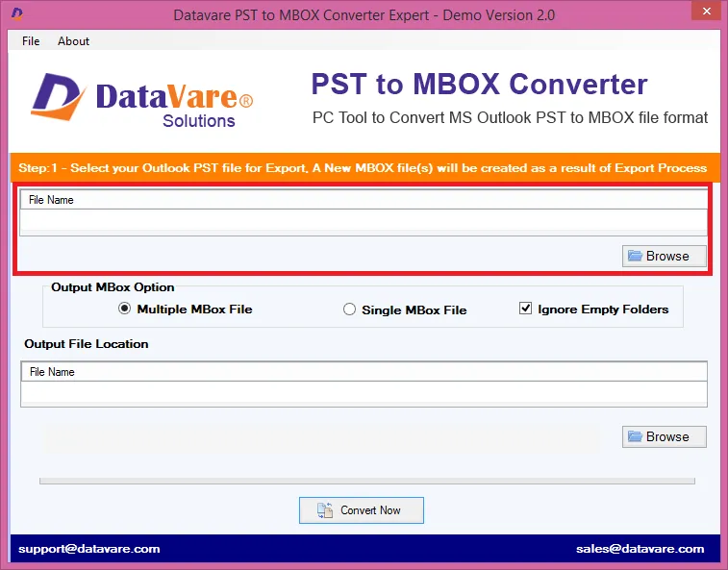Click support@datavare.com email text
This screenshot has width=728, height=570.
(x=89, y=549)
